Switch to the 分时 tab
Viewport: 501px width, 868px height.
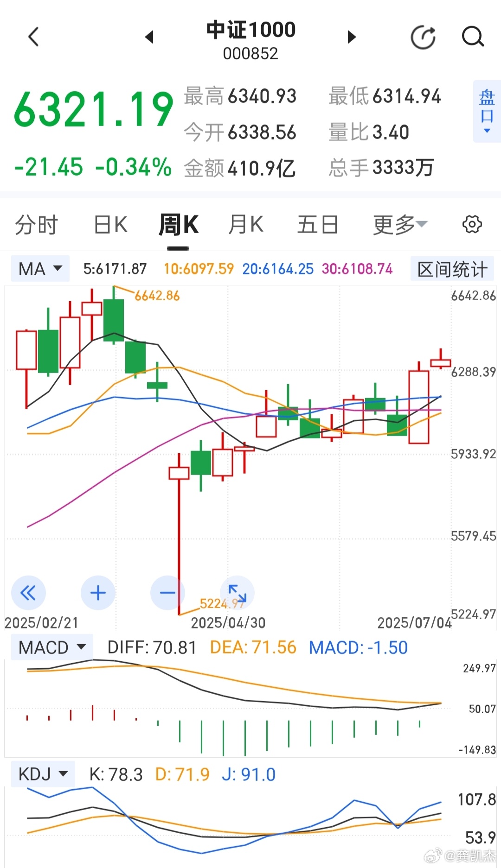36,225
